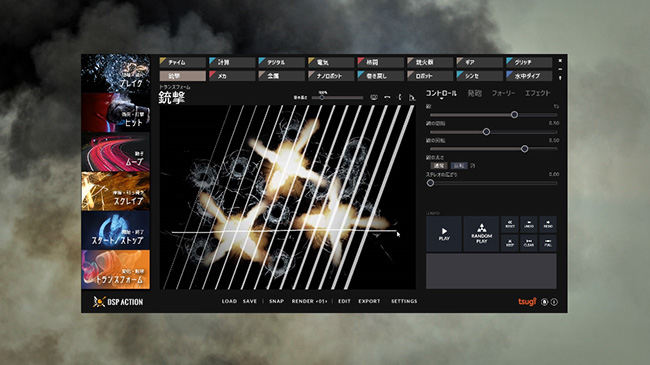Click the top slider handle in the control panel
The height and width of the screenshot is (365, 650).
(514, 115)
